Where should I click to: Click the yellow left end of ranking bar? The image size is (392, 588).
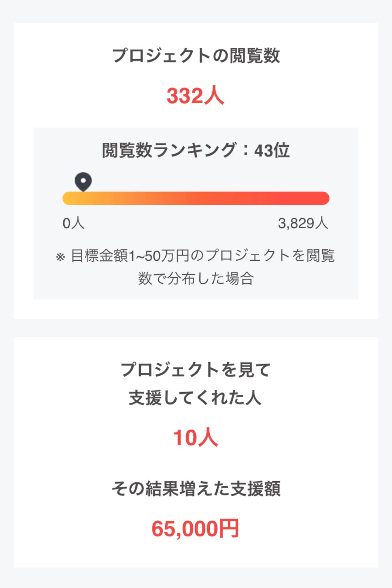(70, 198)
